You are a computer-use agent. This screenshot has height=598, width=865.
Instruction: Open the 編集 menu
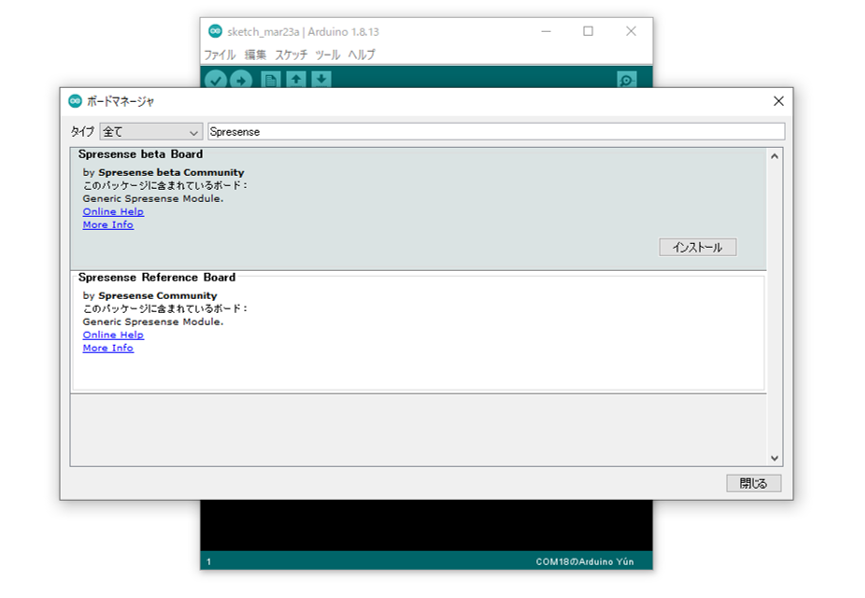pos(255,55)
